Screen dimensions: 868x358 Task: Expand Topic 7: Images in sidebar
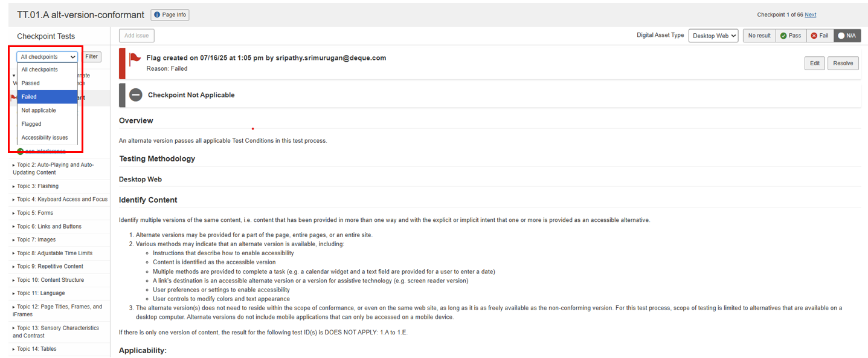[x=36, y=239]
